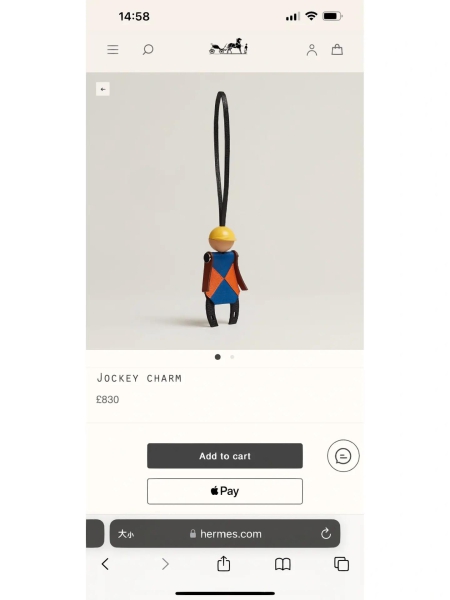The height and width of the screenshot is (600, 450).
Task: Select the first image carousel dot
Action: [217, 357]
